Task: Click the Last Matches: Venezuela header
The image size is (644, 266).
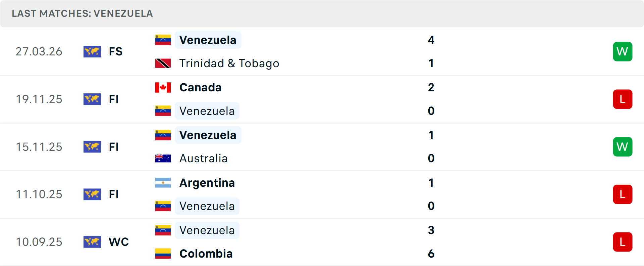Action: coord(82,13)
